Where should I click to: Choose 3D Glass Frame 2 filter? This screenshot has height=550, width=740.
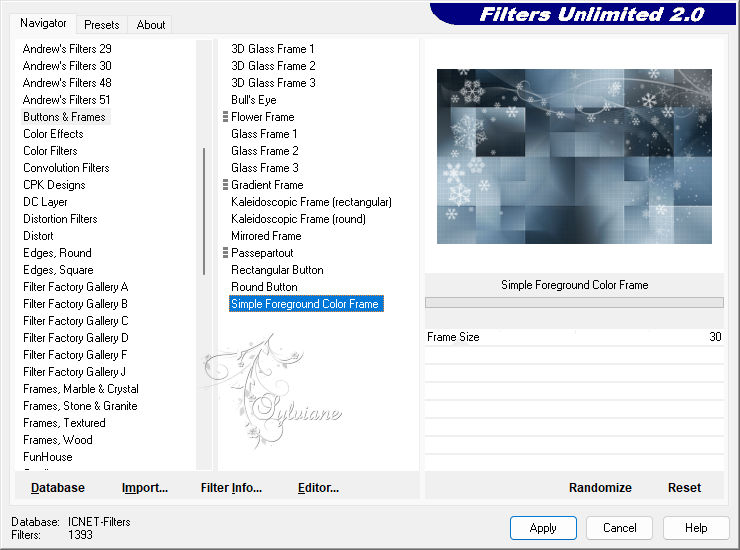(x=273, y=66)
